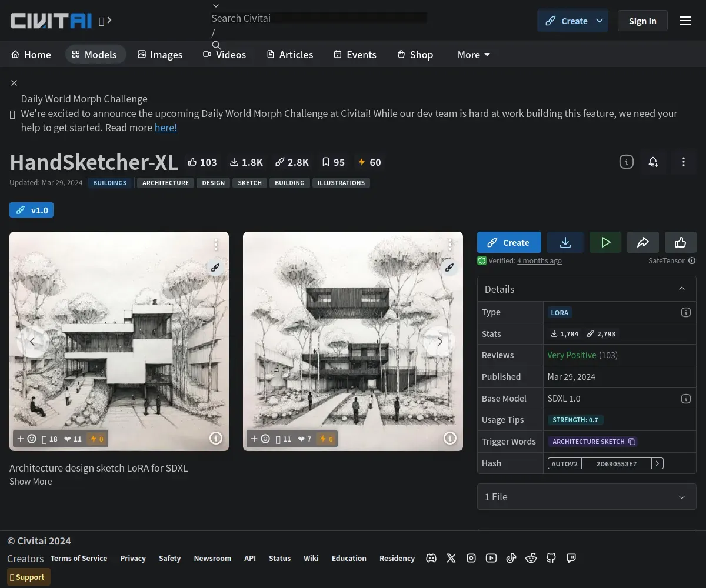Click Show More under the description
706x588 pixels.
[31, 481]
